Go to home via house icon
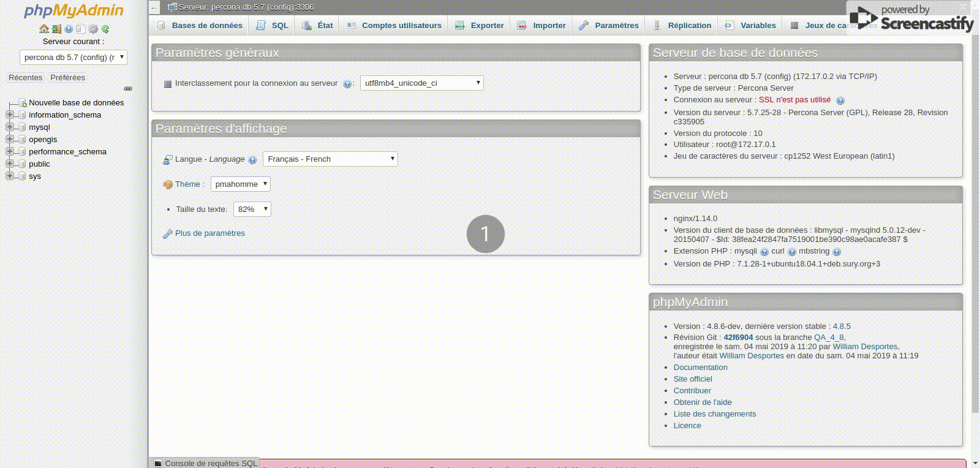 [x=44, y=29]
